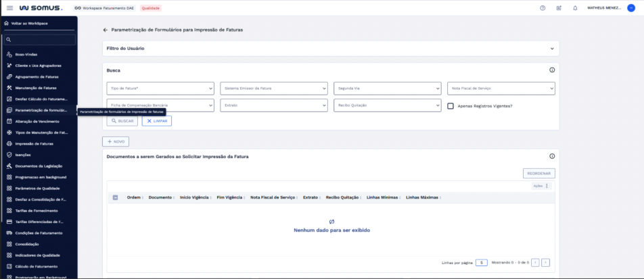Image resolution: width=644 pixels, height=279 pixels.
Task: Click the info icon in Documentos panel
Action: [552, 156]
